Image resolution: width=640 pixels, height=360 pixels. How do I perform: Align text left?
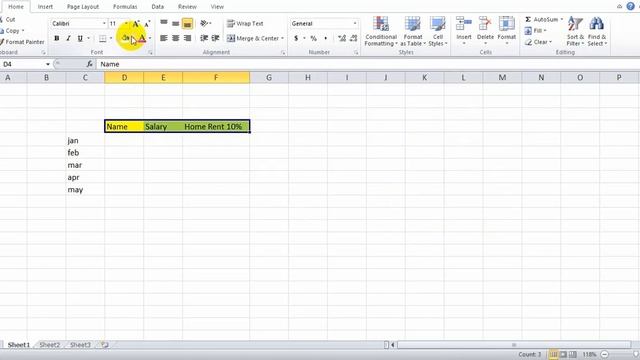[x=164, y=38]
